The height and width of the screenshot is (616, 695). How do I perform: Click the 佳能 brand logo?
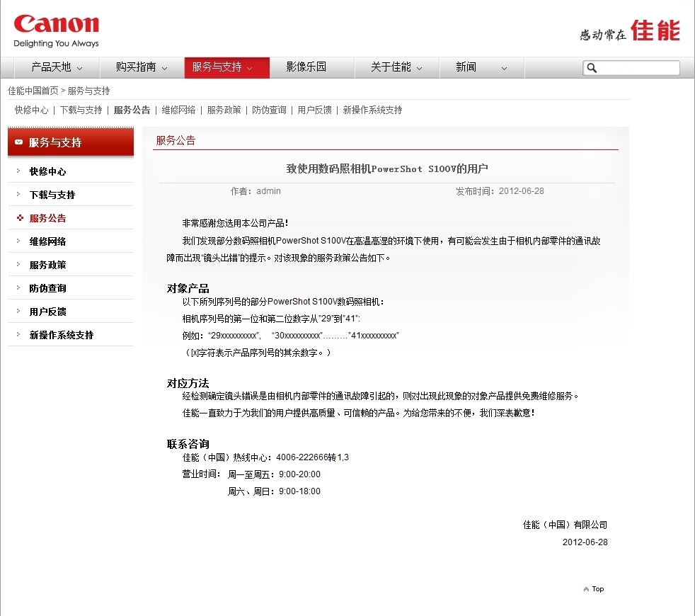coord(655,30)
